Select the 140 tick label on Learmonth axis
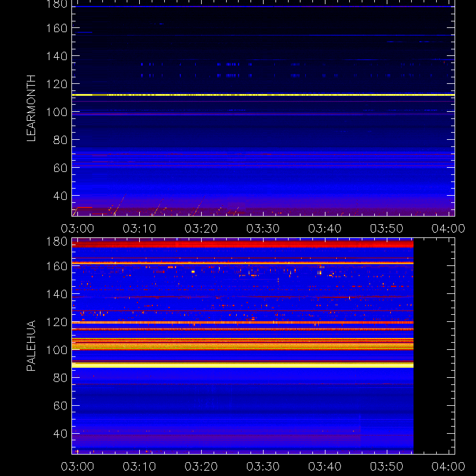 tap(57, 56)
